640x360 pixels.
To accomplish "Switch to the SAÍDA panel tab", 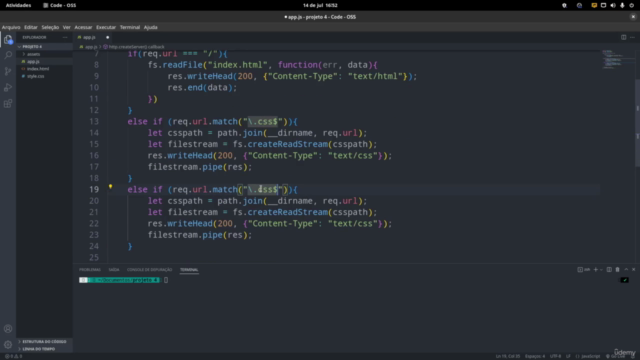I will click(x=114, y=269).
